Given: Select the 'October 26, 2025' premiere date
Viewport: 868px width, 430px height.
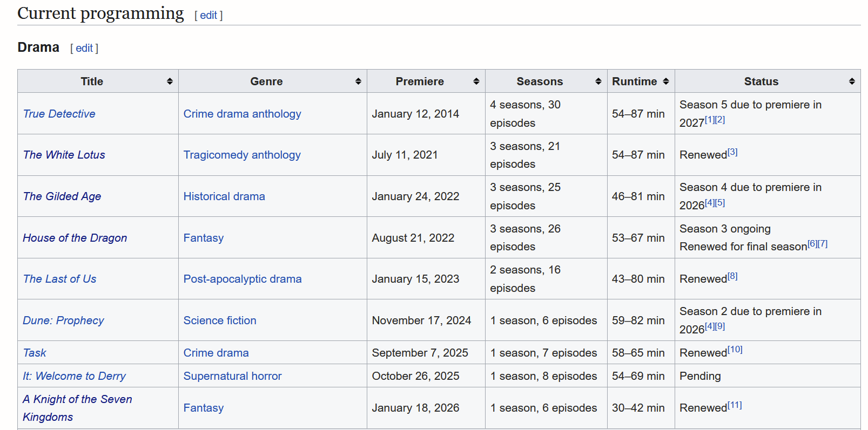Looking at the screenshot, I should 415,376.
